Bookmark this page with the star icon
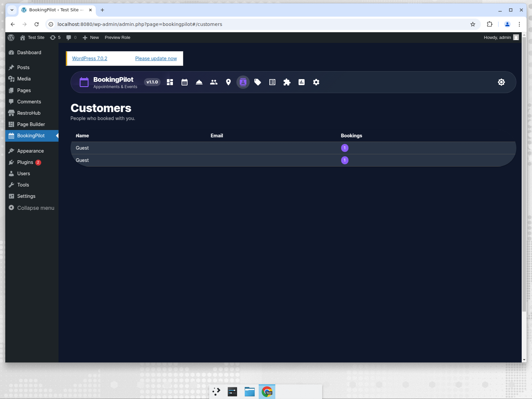This screenshot has height=399, width=532. [473, 24]
